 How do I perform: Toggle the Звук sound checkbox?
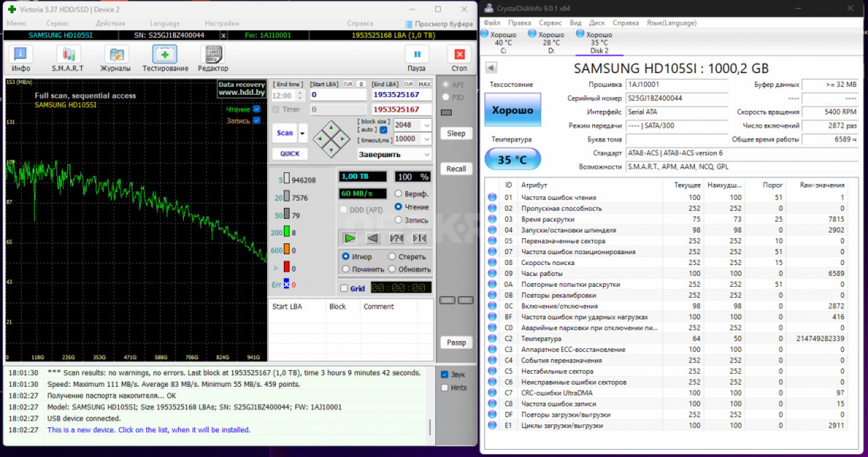coord(444,375)
